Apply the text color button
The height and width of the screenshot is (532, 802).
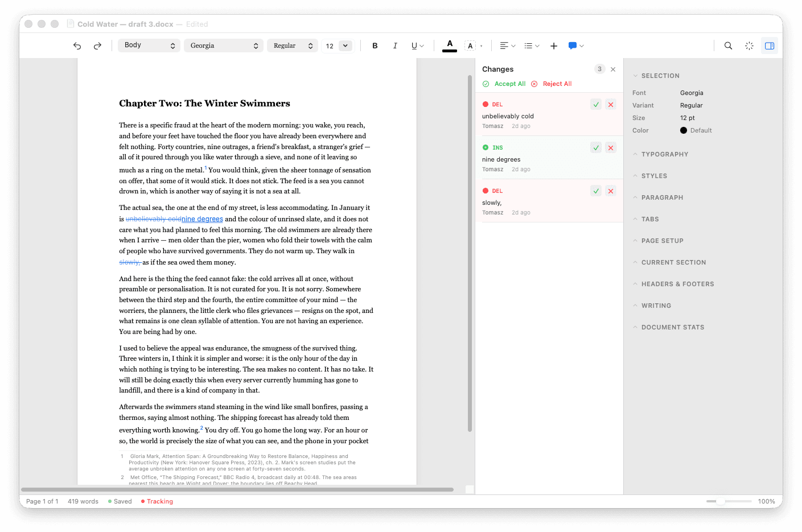tap(450, 46)
